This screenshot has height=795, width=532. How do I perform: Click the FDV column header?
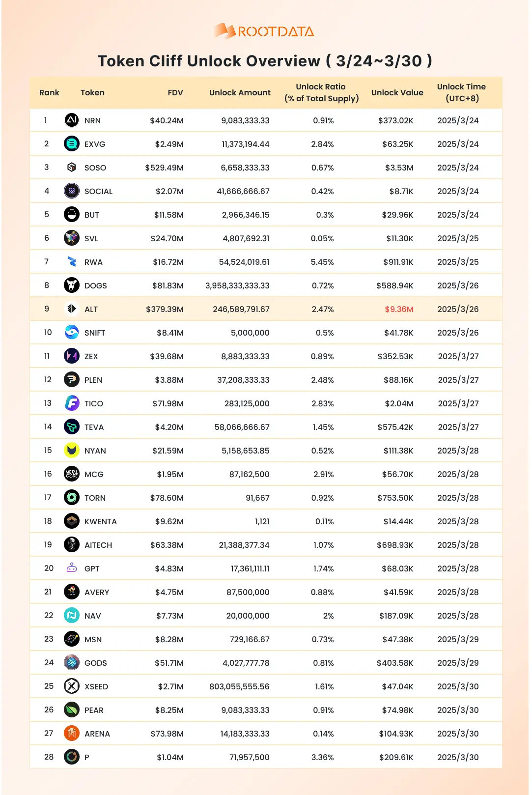point(175,92)
